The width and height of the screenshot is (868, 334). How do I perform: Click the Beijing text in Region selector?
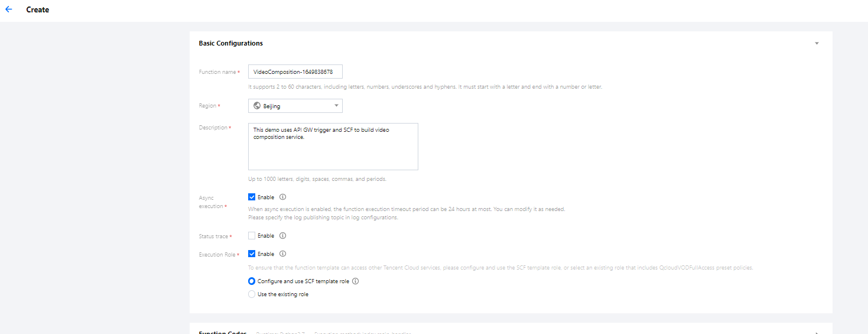(272, 106)
